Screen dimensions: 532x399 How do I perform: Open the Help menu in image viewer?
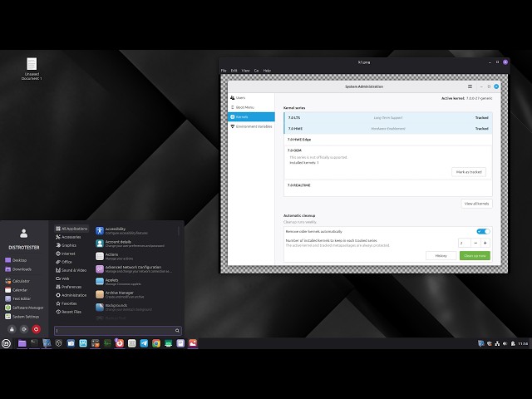267,71
